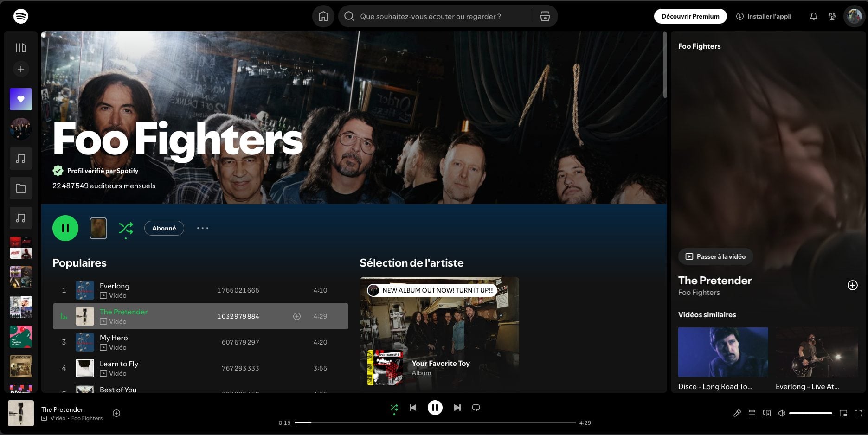Select the Learn to Fly track

(200, 368)
